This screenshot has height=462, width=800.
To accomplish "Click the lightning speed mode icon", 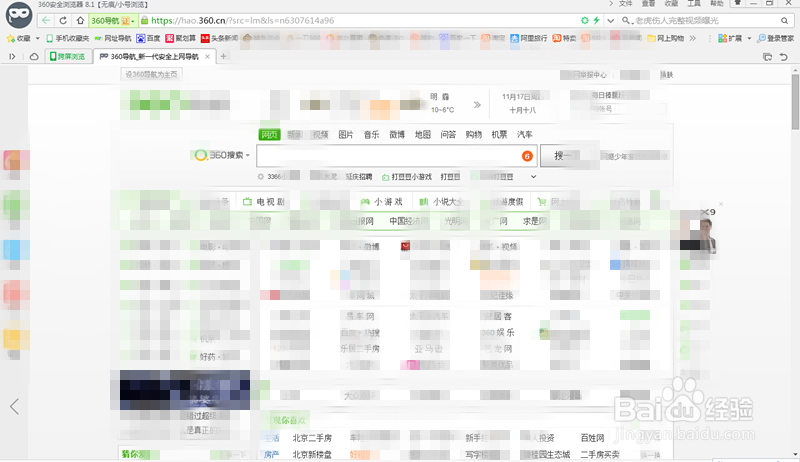I will [x=596, y=20].
